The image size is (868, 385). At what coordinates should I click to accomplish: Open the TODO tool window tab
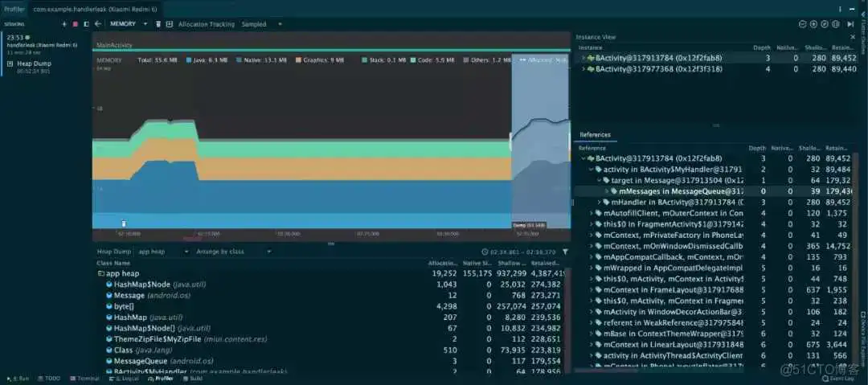point(49,379)
